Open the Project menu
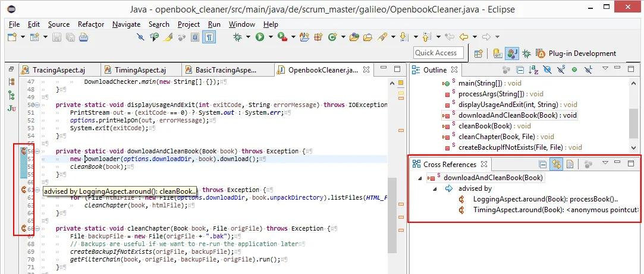The width and height of the screenshot is (644, 274). [x=189, y=24]
